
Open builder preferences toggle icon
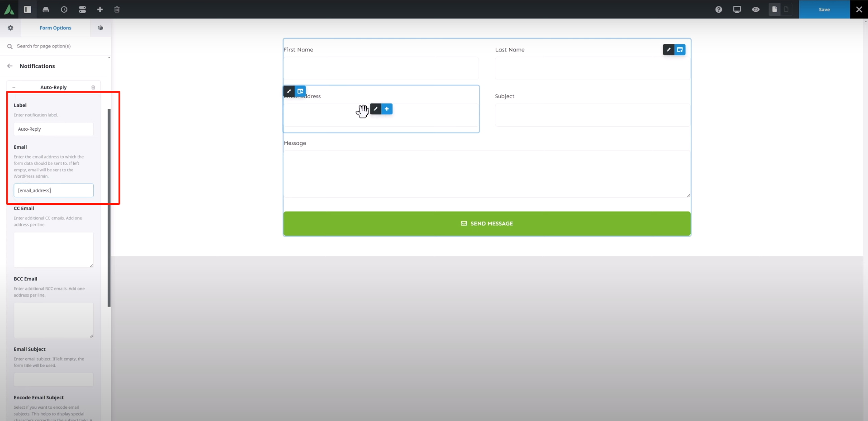tap(82, 9)
